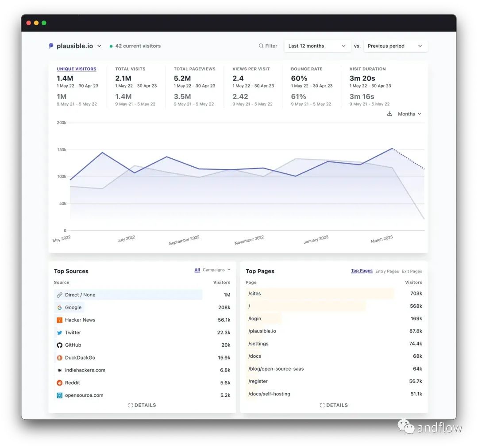Switch to the Entry Pages tab
The height and width of the screenshot is (448, 478).
point(387,271)
